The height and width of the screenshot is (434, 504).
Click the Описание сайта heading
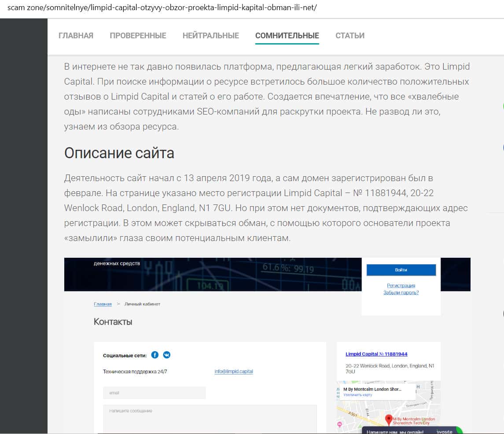click(x=119, y=153)
